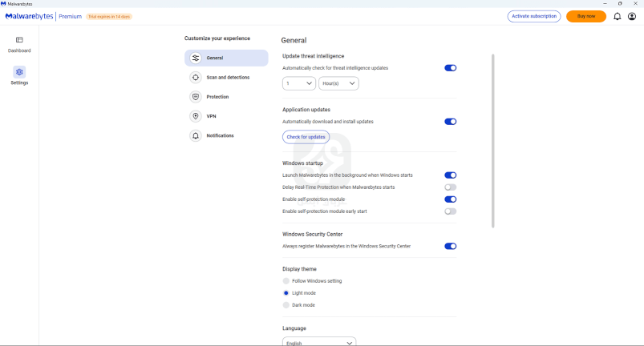This screenshot has width=644, height=346.
Task: Select Follow Windows setting theme
Action: coord(286,281)
